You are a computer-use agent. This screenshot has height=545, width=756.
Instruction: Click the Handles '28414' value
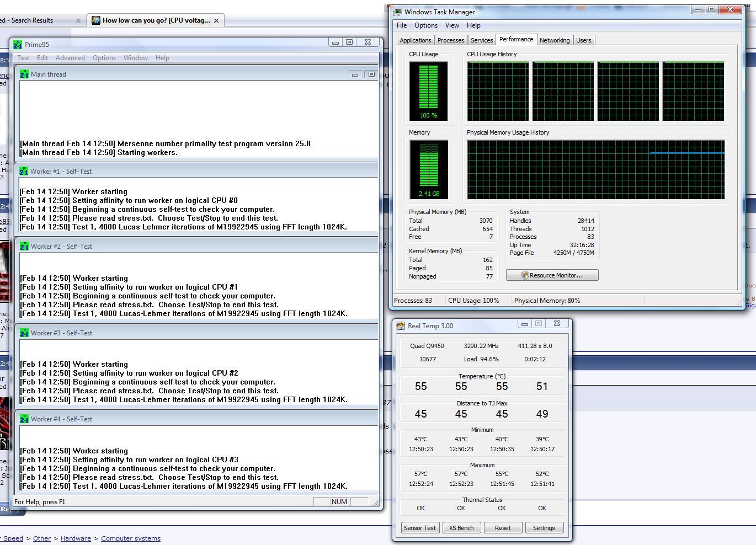pyautogui.click(x=585, y=221)
